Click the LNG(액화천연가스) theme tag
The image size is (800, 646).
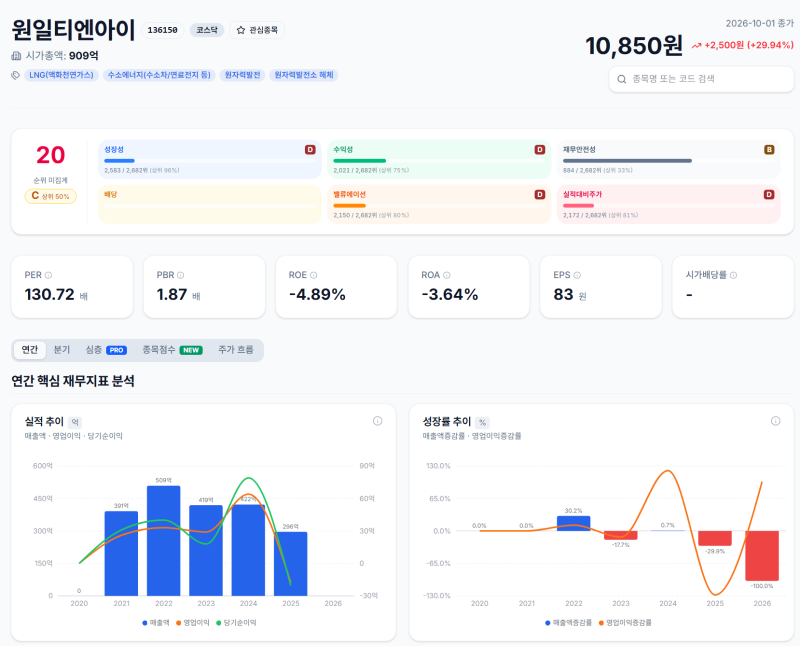tap(61, 75)
